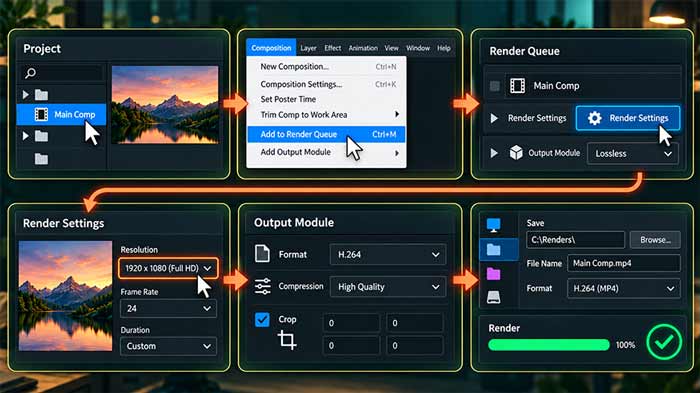Viewport: 700px width, 393px height.
Task: Toggle the Main Comp render checkbox
Action: tap(495, 86)
